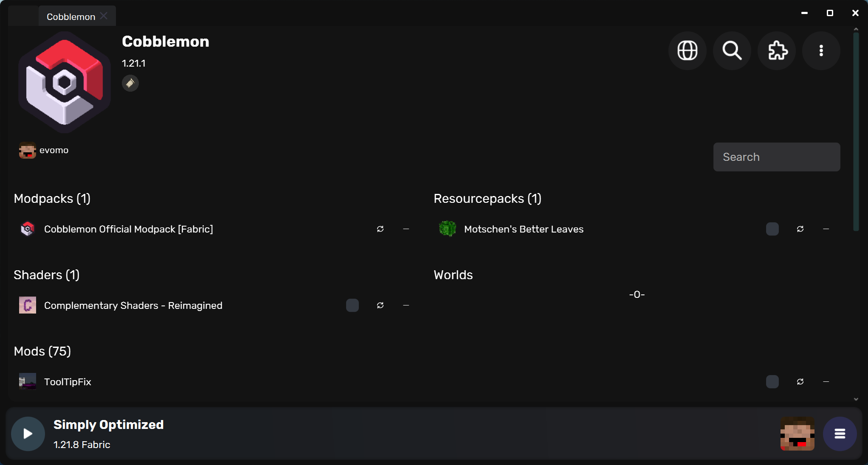This screenshot has height=465, width=868.
Task: Update Motschen's Better Leaves resourcepack
Action: pos(800,229)
